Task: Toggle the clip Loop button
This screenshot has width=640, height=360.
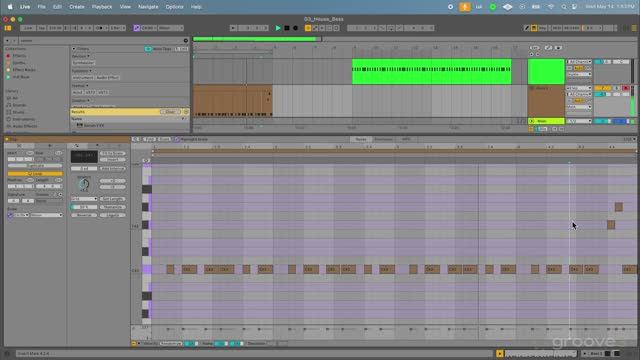Action: coord(35,174)
